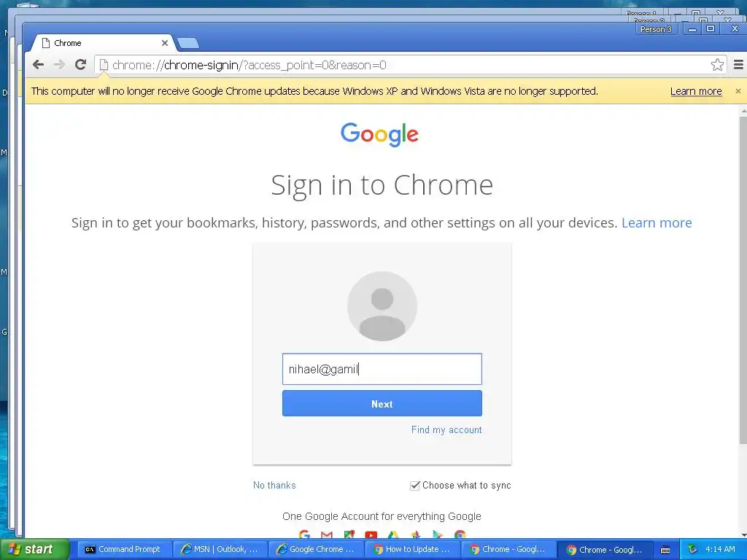Minimize the Person 3 Chrome window
The image size is (747, 560).
pos(692,29)
